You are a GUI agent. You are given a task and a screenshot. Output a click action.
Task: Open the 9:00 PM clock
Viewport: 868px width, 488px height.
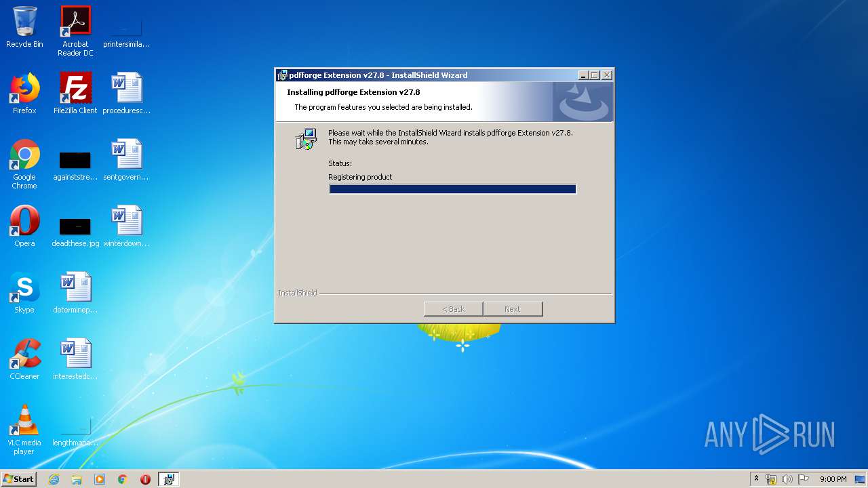(833, 479)
